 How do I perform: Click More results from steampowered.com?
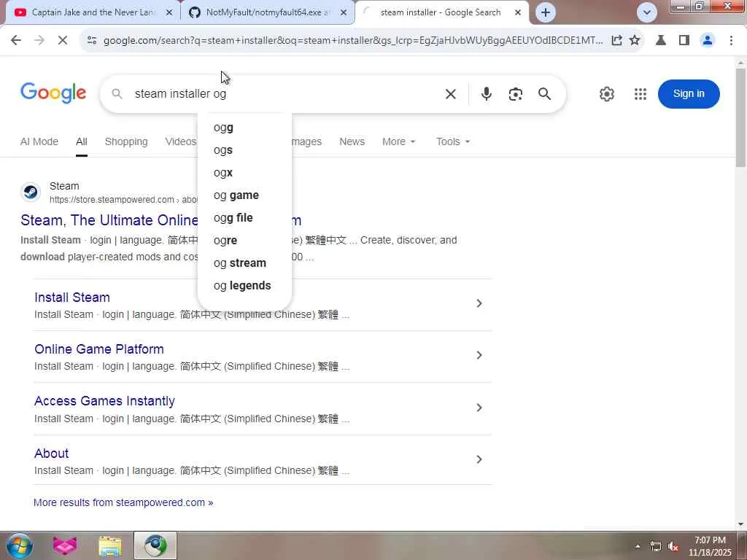[123, 502]
